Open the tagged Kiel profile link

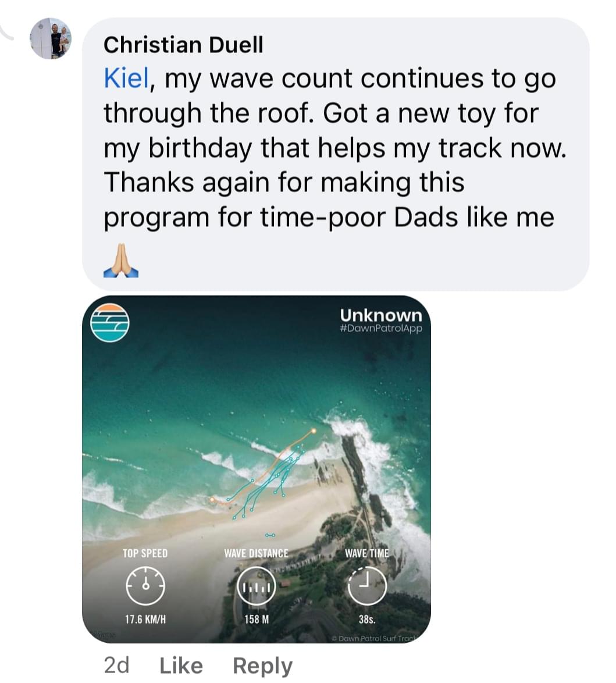pos(126,79)
